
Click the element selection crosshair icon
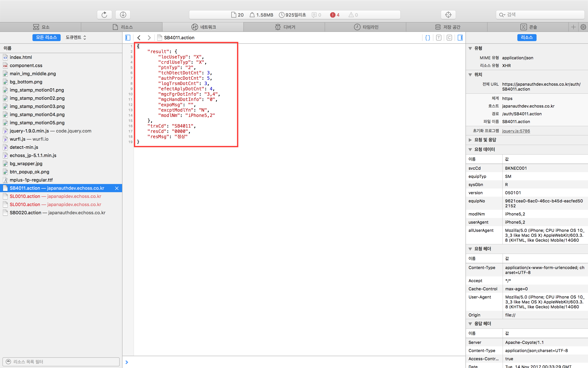click(x=448, y=15)
